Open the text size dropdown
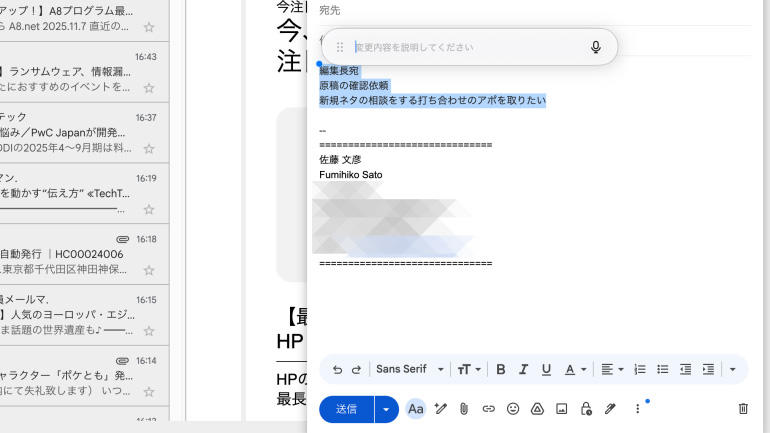The image size is (770, 433). (469, 369)
